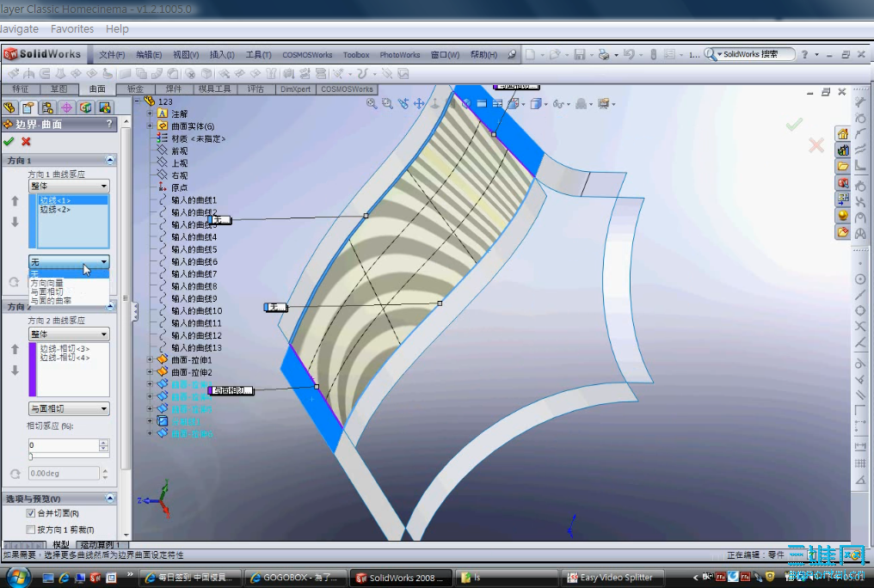This screenshot has width=874, height=588.
Task: Toggle 按方向 1 剪裁(T) checkbox
Action: point(31,530)
